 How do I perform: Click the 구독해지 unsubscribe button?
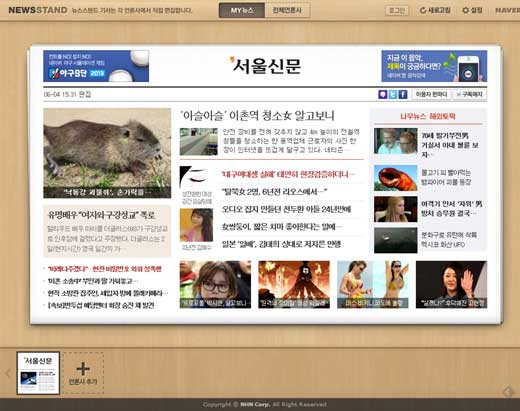coord(470,94)
